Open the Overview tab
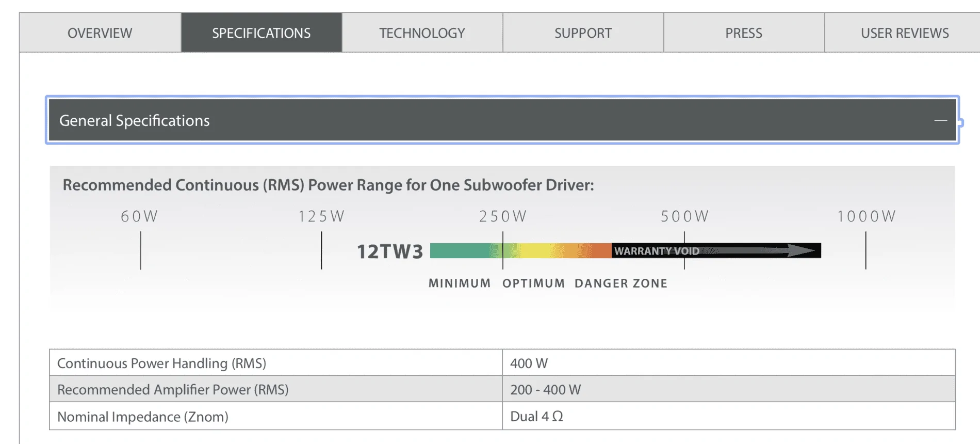The width and height of the screenshot is (980, 444). [x=100, y=33]
